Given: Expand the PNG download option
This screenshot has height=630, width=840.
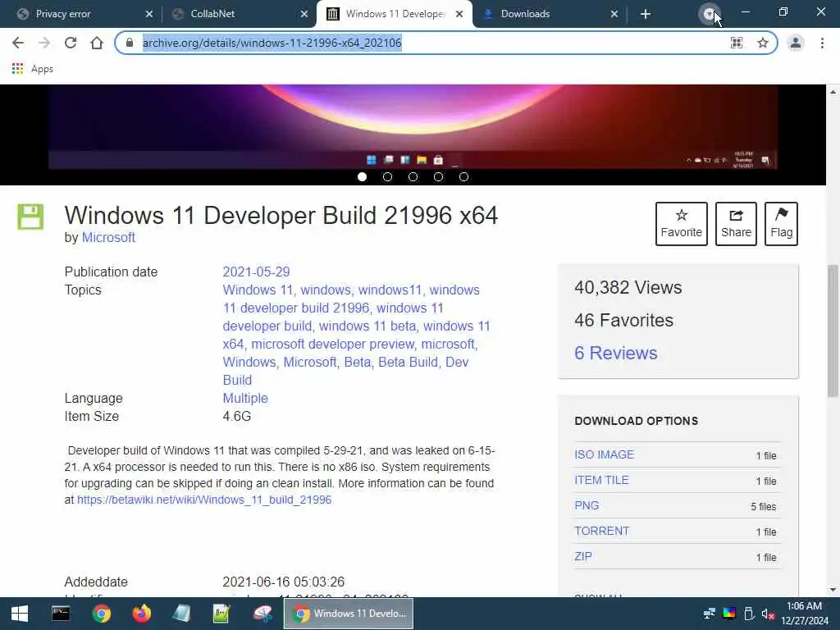Looking at the screenshot, I should tap(587, 505).
